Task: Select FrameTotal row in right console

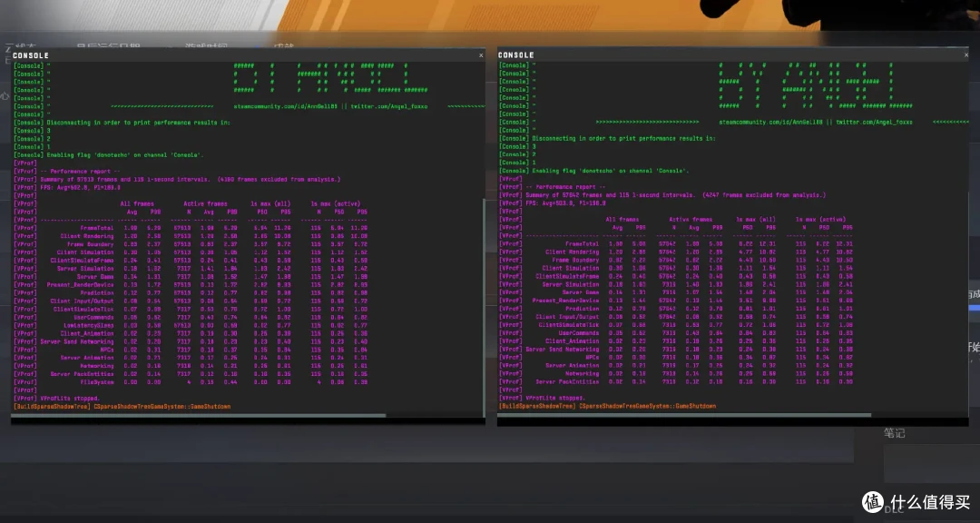Action: click(x=676, y=244)
